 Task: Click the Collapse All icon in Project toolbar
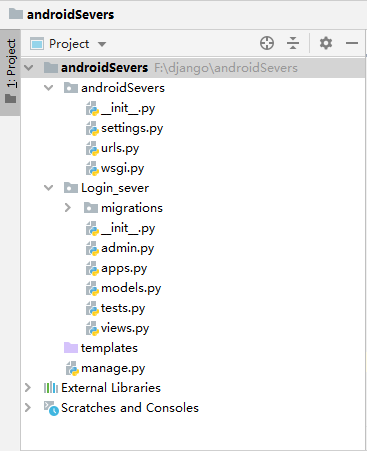pos(293,43)
